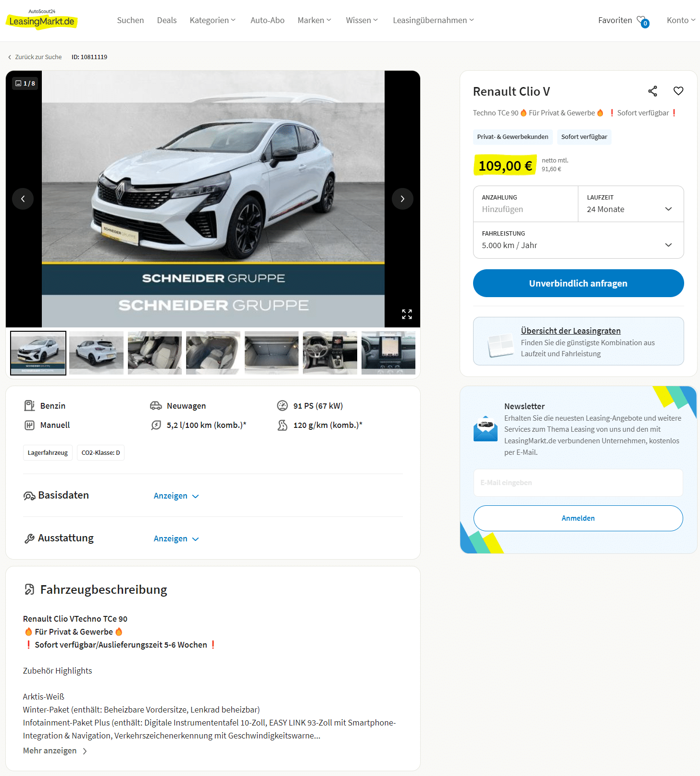The height and width of the screenshot is (776, 700).
Task: Expand Ausstattung with Anzeigen
Action: tap(176, 538)
